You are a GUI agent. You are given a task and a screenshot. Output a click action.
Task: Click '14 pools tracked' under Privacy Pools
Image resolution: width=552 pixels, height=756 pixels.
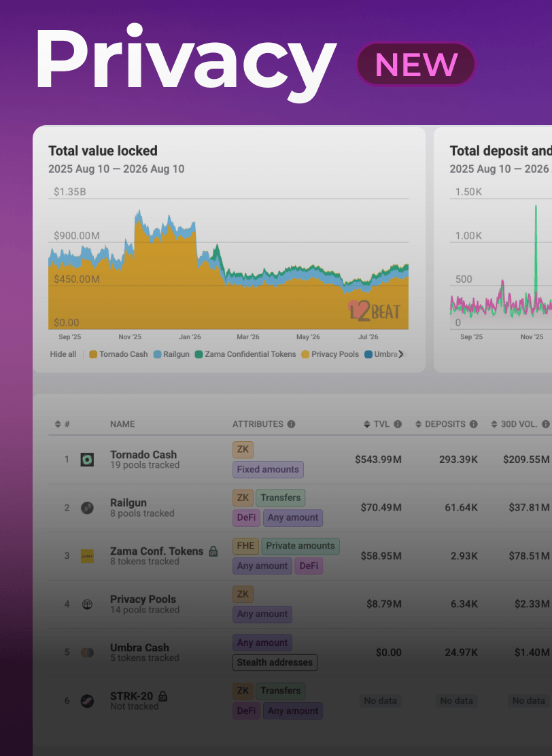[x=145, y=609]
